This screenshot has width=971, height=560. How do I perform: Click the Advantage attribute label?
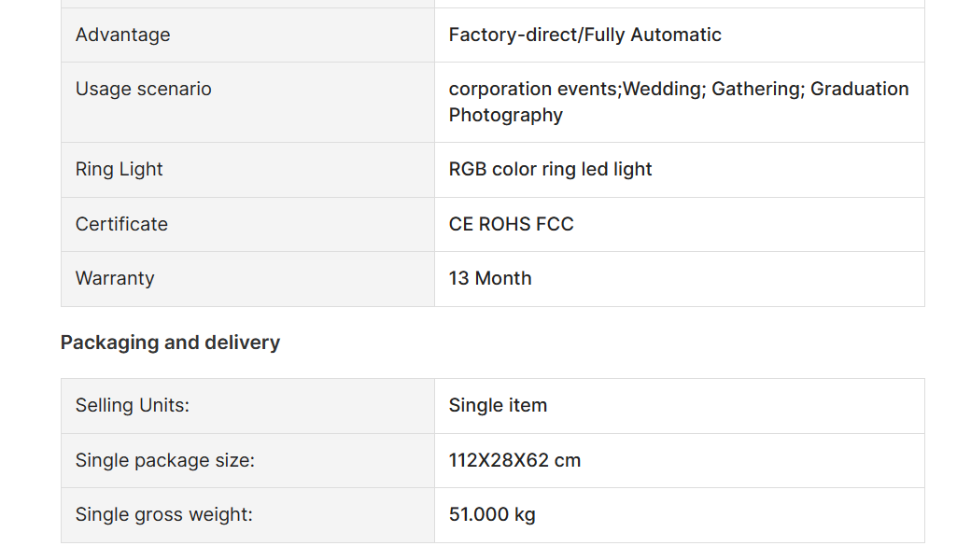122,35
